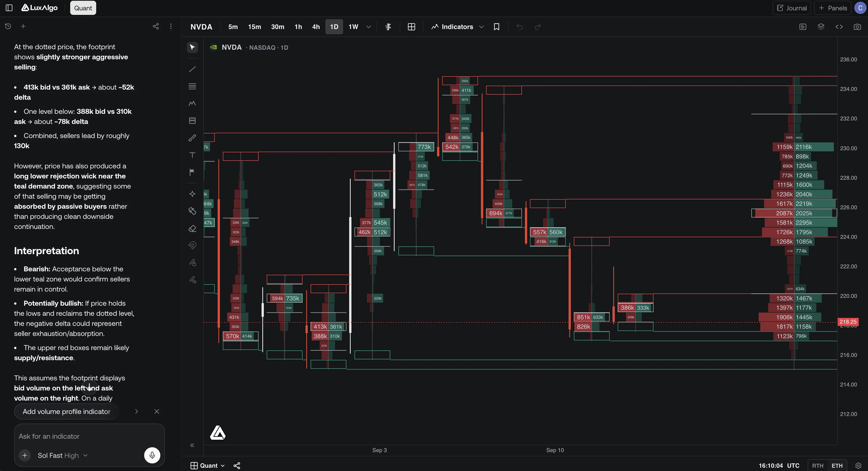Open the object layers icon
The height and width of the screenshot is (471, 868).
pos(821,27)
